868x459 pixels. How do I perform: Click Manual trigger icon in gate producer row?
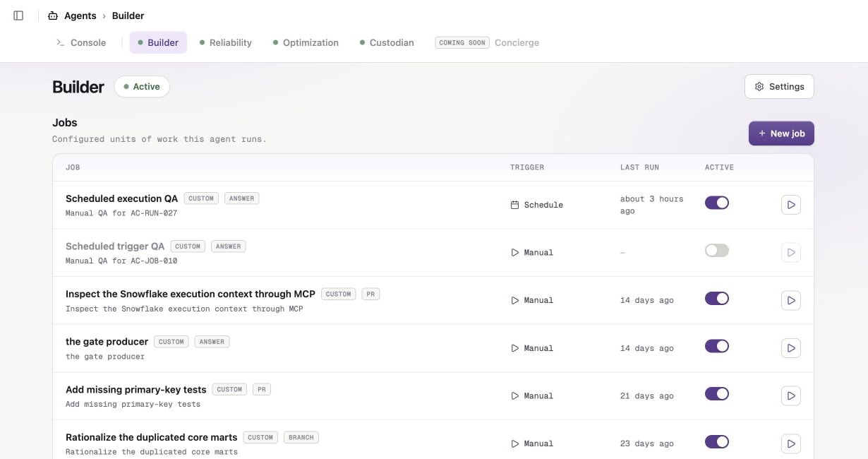[514, 348]
